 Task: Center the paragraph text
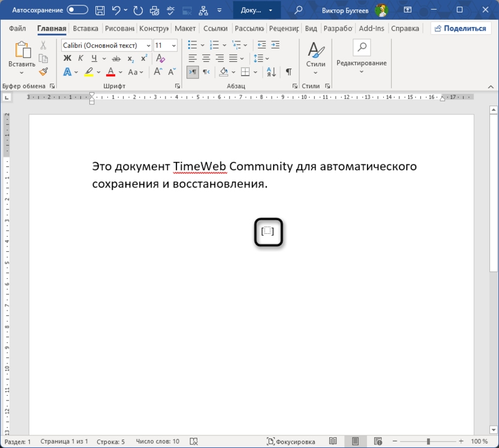pyautogui.click(x=206, y=58)
